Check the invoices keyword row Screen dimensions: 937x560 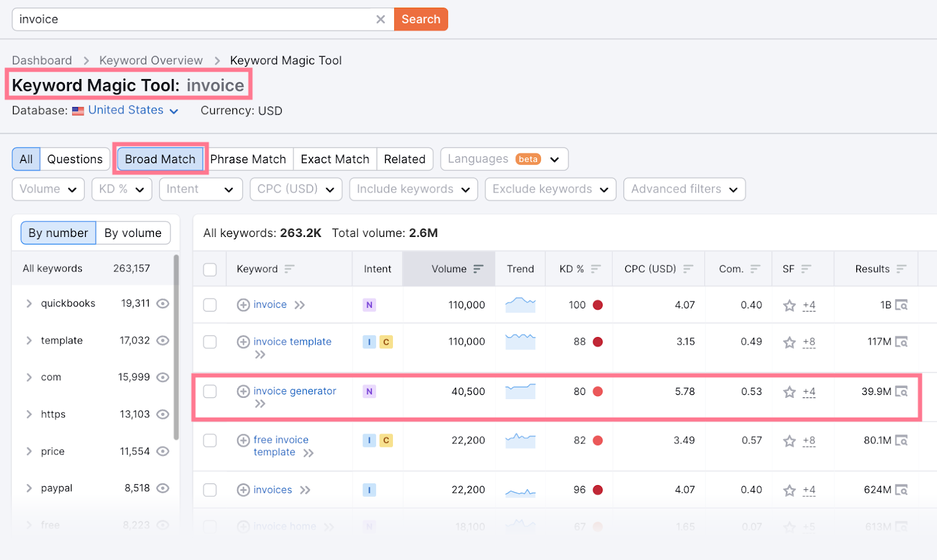[x=210, y=490]
